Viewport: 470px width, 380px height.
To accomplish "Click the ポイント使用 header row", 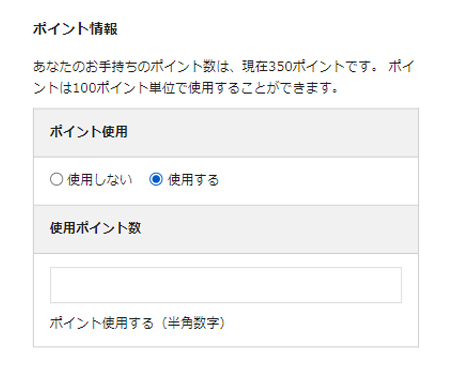I will click(226, 132).
